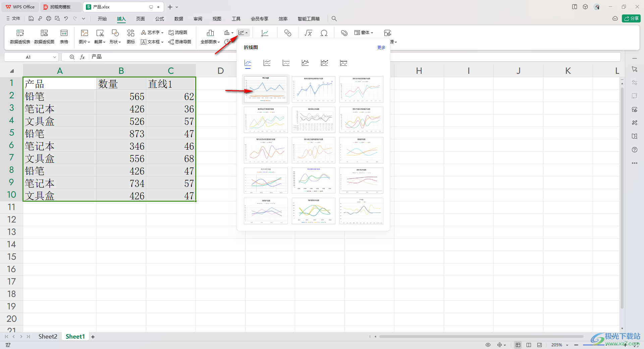Toggle eye protection mode in status bar

488,345
